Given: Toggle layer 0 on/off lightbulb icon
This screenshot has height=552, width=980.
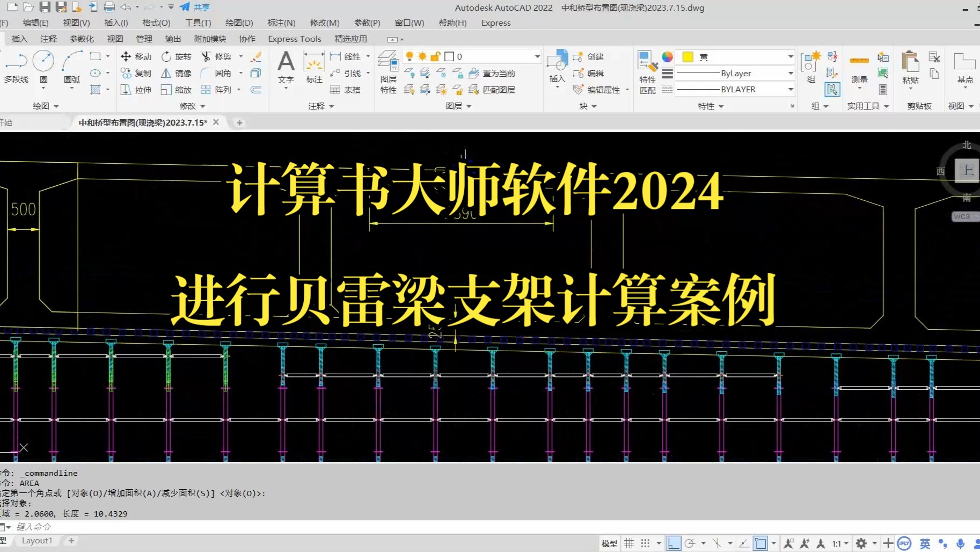Looking at the screenshot, I should [409, 56].
